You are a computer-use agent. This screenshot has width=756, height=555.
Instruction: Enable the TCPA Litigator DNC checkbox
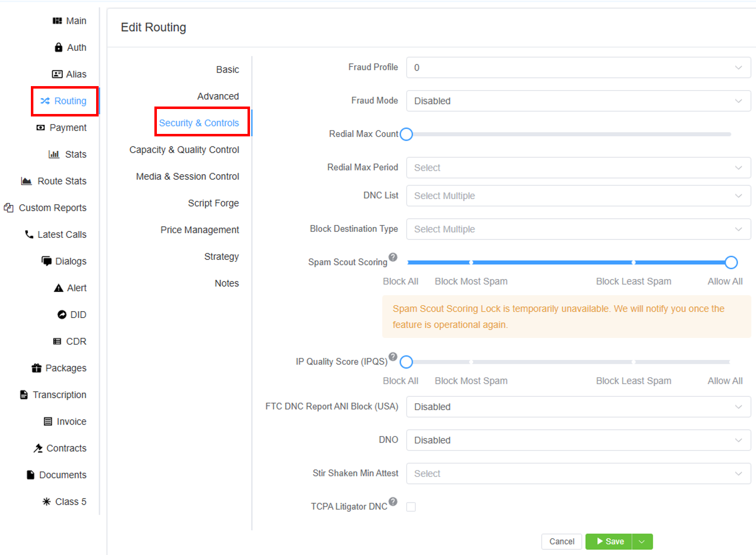point(411,507)
